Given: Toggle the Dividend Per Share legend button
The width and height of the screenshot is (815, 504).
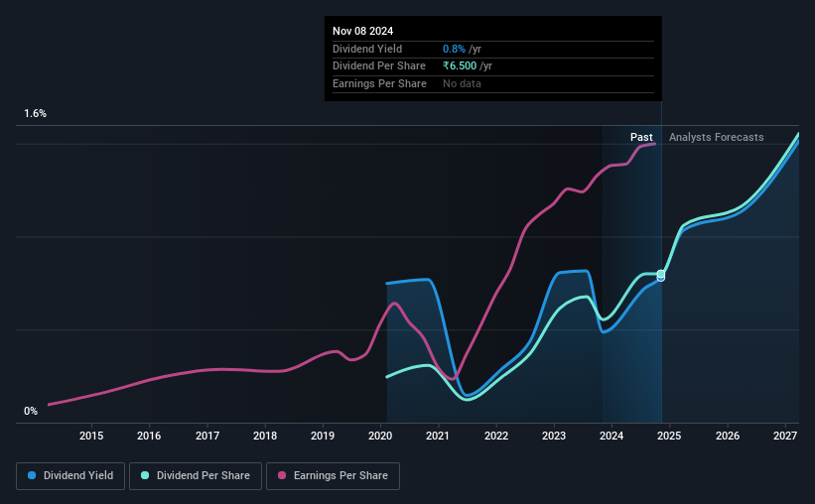Looking at the screenshot, I should (x=196, y=476).
